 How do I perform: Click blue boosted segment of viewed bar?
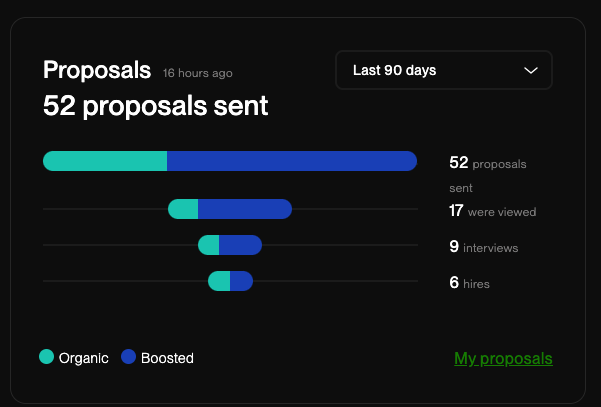(244, 209)
